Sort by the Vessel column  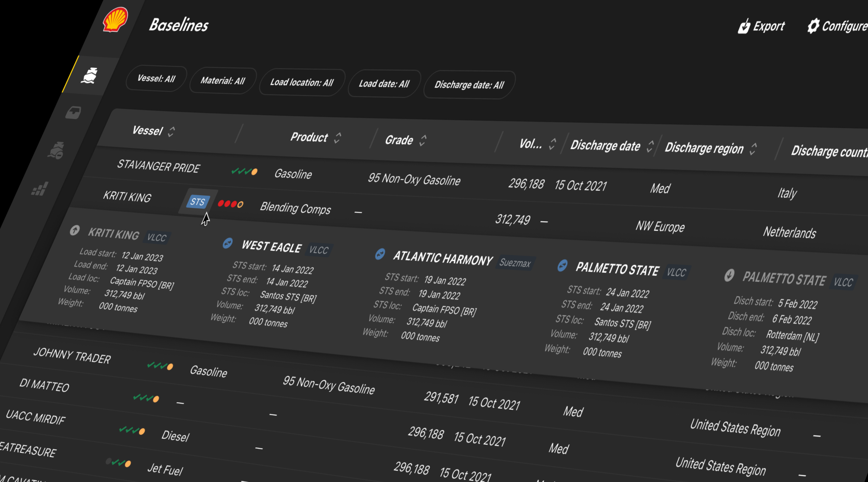click(171, 132)
